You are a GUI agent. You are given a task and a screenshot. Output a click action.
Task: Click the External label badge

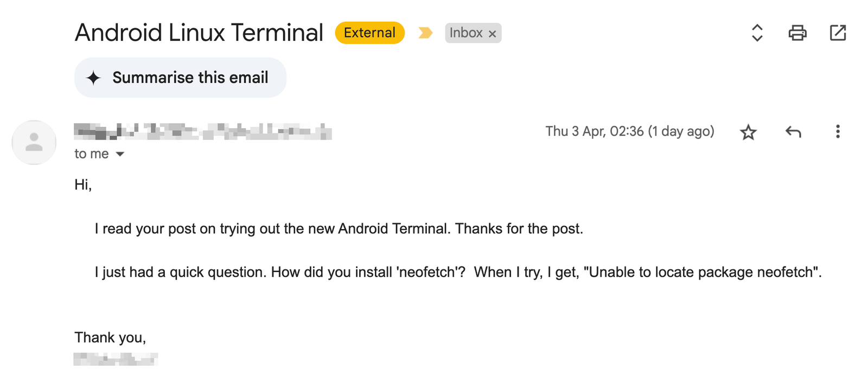tap(369, 33)
